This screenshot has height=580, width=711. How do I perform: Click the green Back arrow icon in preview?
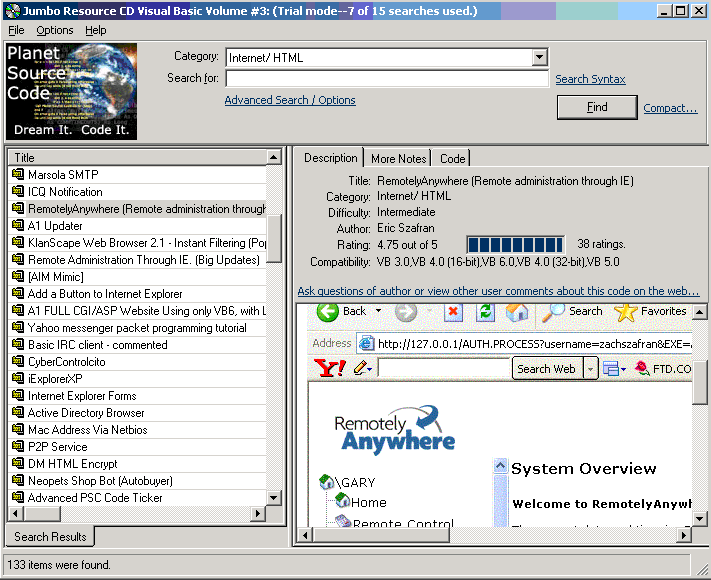(327, 312)
